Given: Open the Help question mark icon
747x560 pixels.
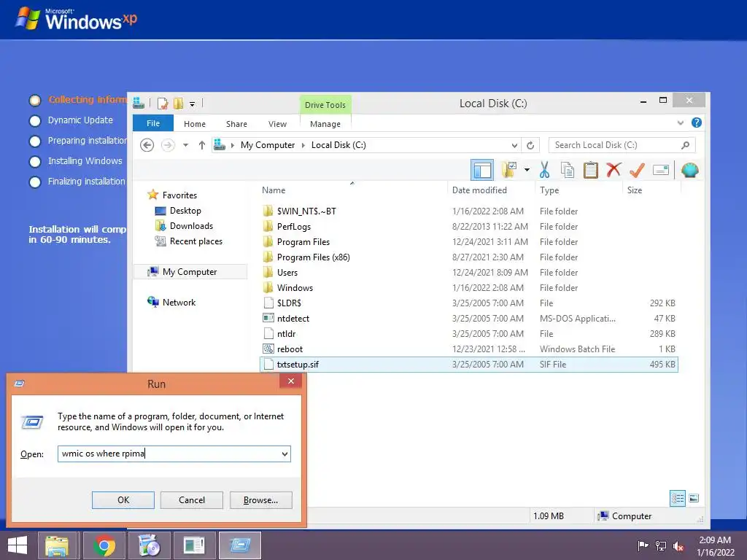Looking at the screenshot, I should 697,122.
